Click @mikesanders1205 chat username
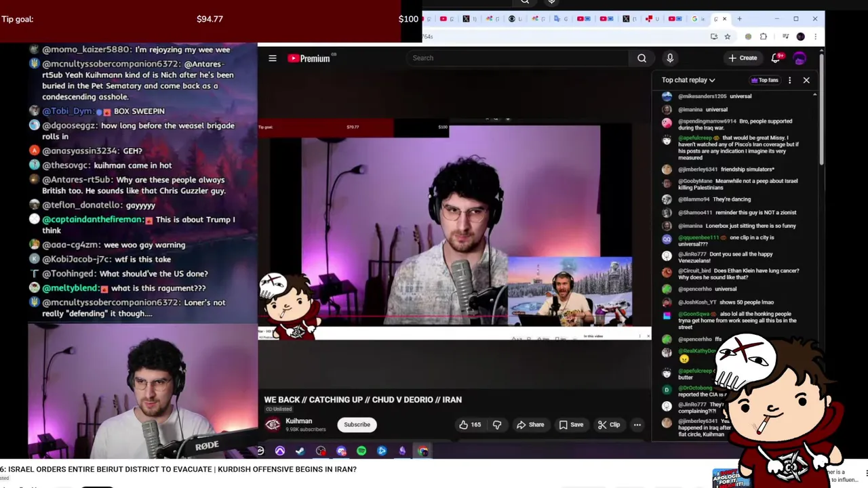The image size is (868, 488). tap(702, 96)
